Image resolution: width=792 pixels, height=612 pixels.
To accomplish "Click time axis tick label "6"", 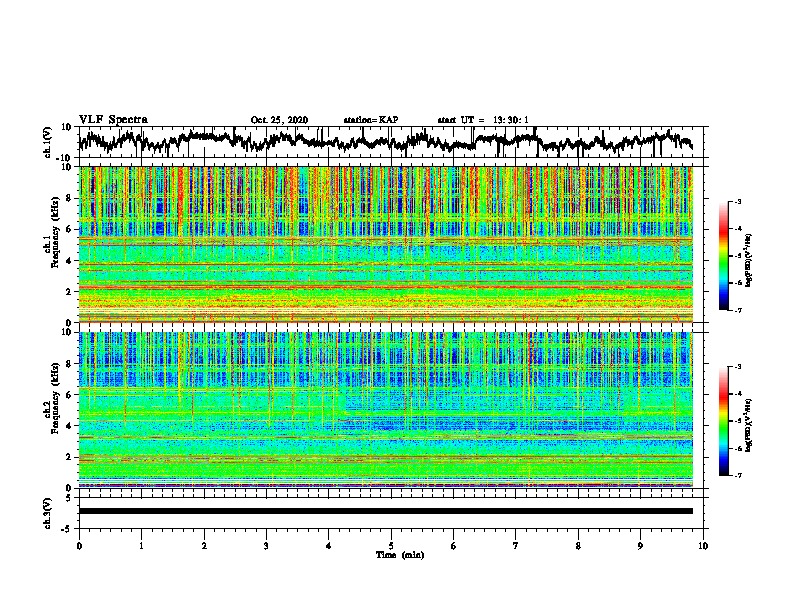I will coord(454,546).
